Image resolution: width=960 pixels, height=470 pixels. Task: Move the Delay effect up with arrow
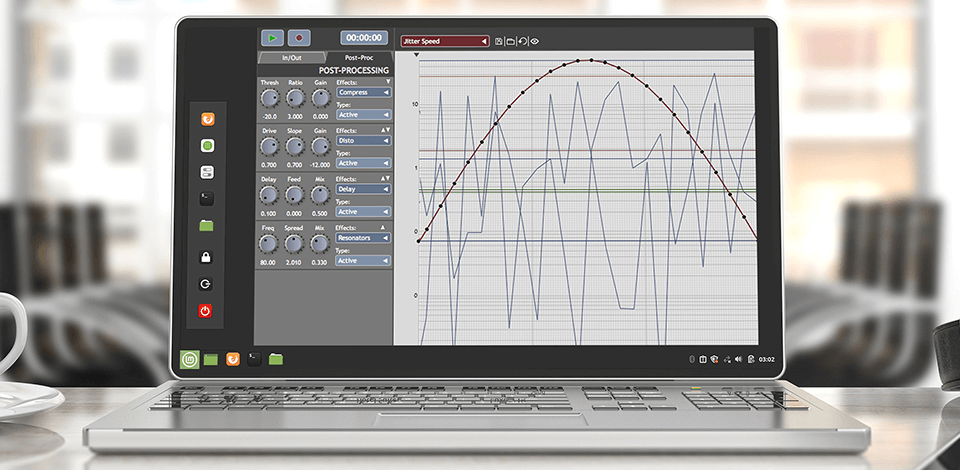[x=383, y=178]
